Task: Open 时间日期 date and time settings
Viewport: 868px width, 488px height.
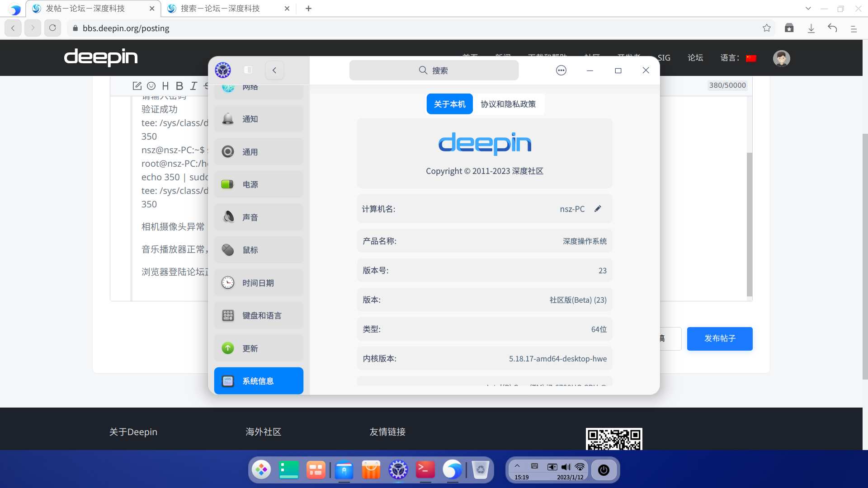Action: click(259, 283)
